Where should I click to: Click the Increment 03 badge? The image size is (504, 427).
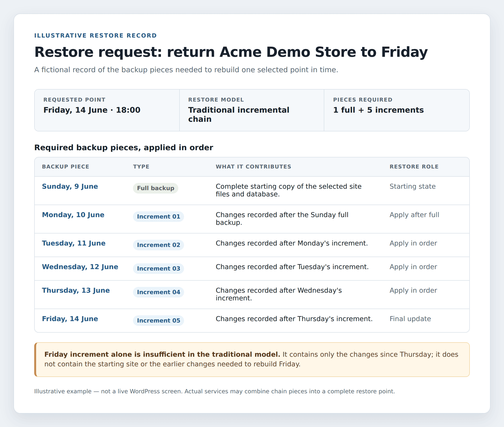(159, 268)
